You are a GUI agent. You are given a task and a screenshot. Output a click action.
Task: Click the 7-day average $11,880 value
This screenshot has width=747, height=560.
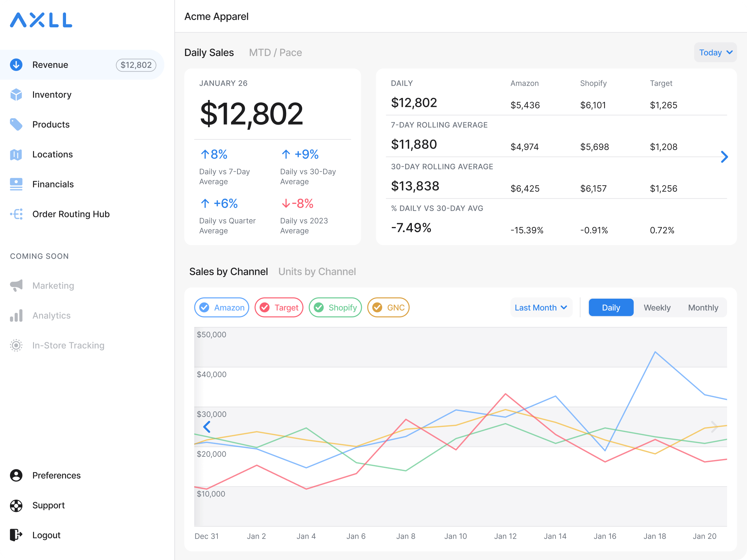pos(414,144)
